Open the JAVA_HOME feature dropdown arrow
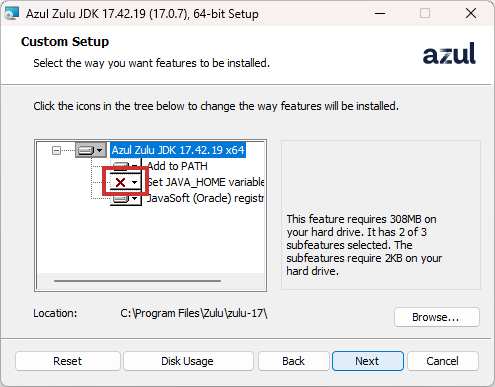495x387 pixels. click(x=134, y=182)
